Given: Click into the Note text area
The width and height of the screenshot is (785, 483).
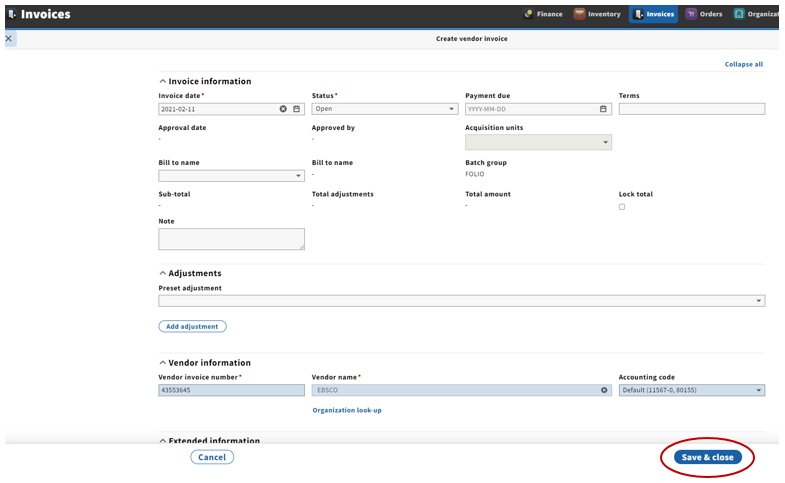Looking at the screenshot, I should (x=231, y=239).
